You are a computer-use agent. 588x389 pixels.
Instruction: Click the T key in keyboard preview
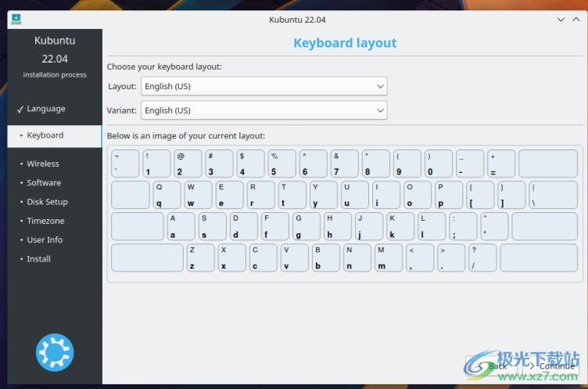[x=292, y=195]
